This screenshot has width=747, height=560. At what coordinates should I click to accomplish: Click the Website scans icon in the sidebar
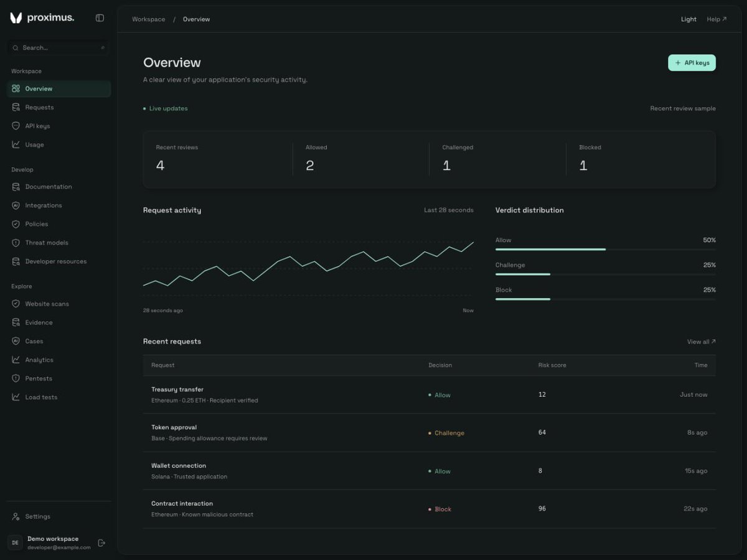(x=16, y=304)
